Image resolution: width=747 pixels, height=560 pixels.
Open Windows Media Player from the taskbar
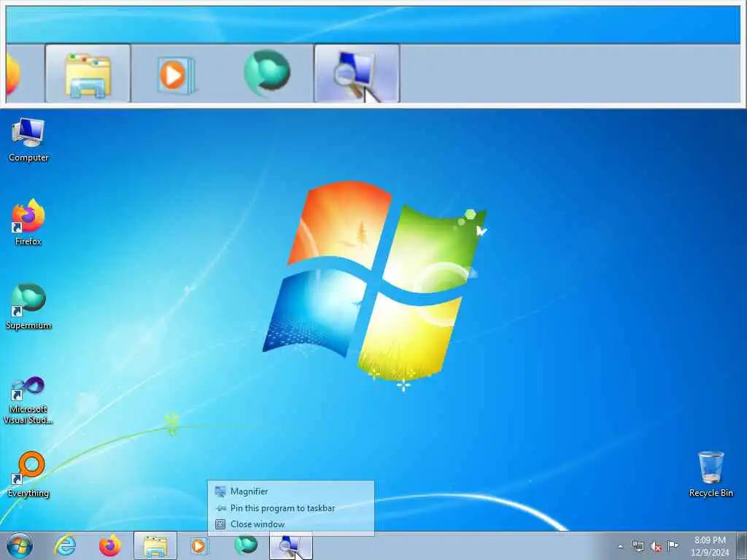pos(199,545)
